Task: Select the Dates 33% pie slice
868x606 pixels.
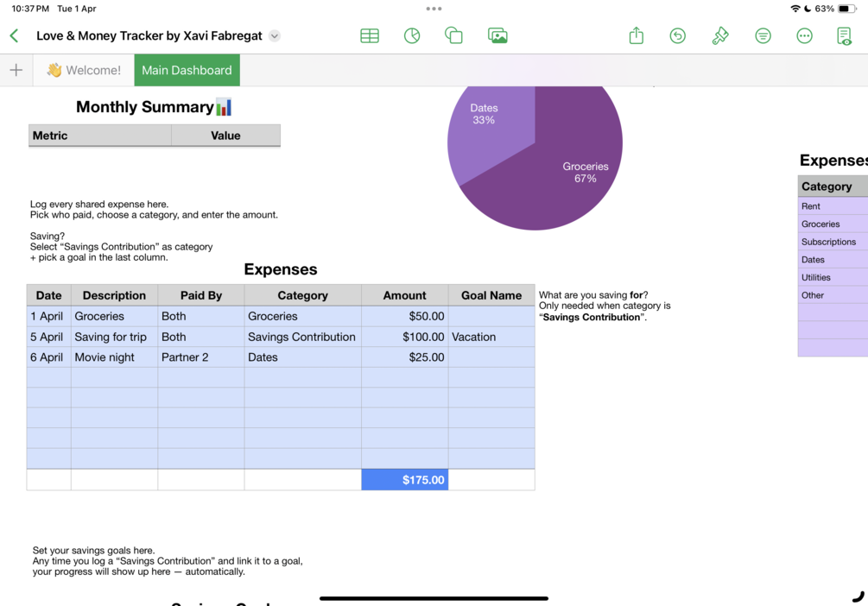Action: [x=490, y=130]
